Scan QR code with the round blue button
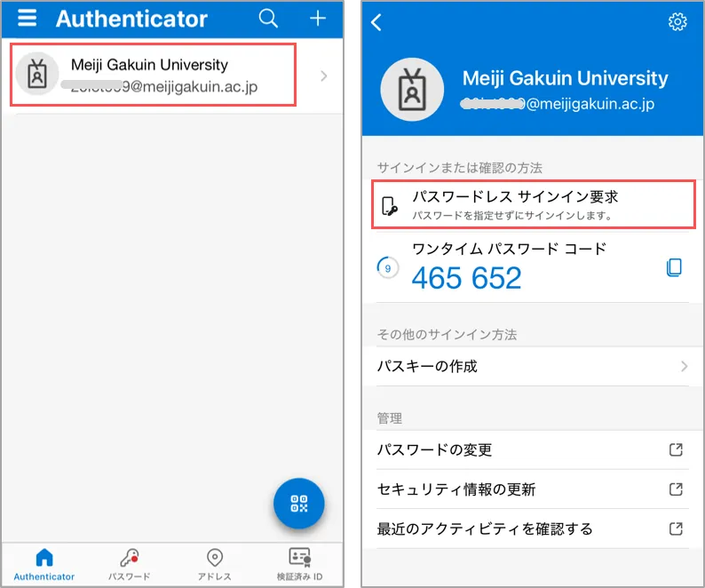 coord(298,503)
